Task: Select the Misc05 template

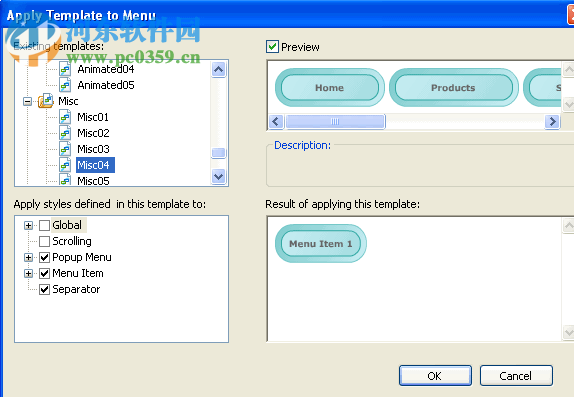Action: (x=93, y=181)
